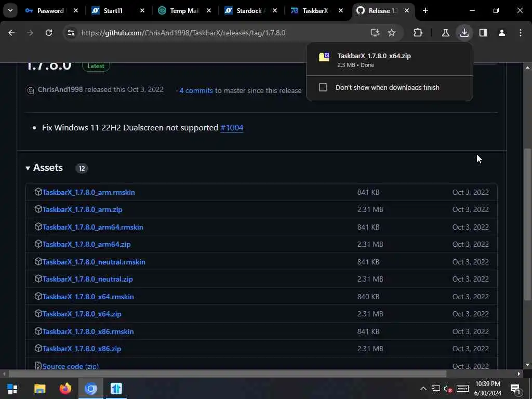This screenshot has height=399, width=532.
Task: Open site information icon in address bar
Action: (x=71, y=33)
